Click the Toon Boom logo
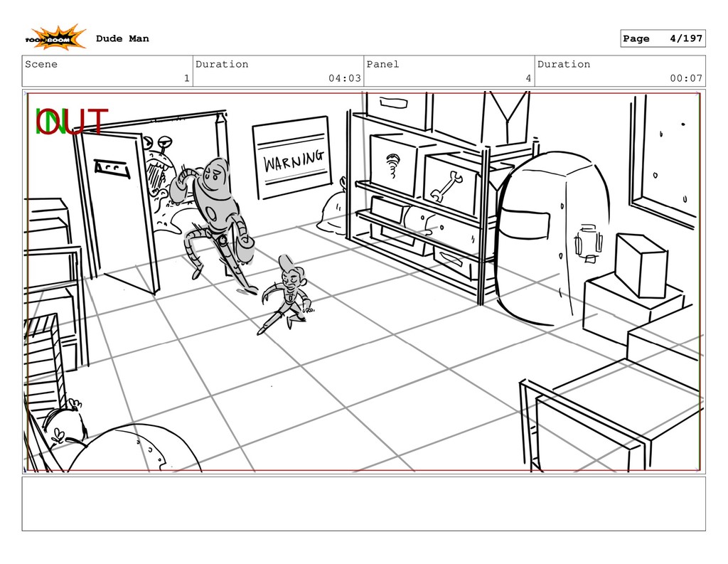 coord(55,38)
